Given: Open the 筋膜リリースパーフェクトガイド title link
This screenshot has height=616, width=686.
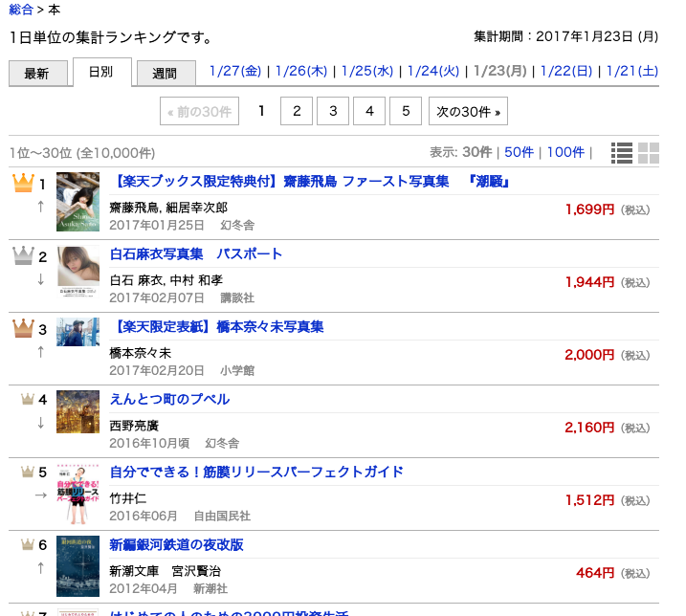Looking at the screenshot, I should pyautogui.click(x=256, y=472).
